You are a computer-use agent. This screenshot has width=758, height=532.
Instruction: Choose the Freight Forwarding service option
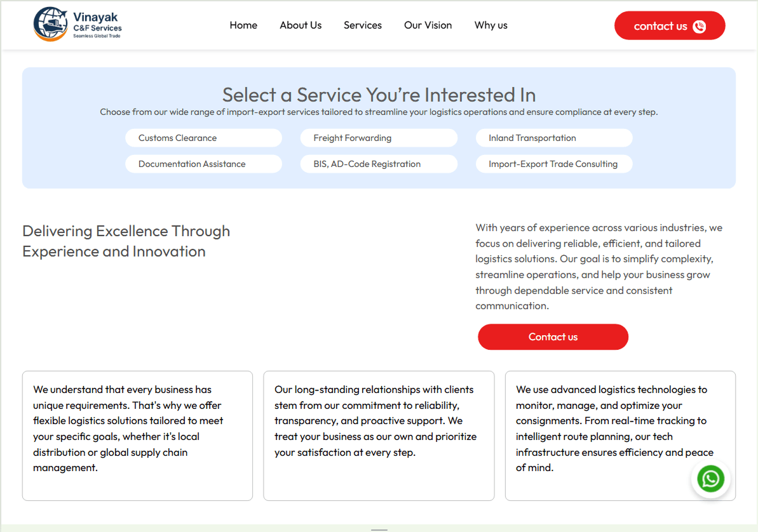pos(379,138)
